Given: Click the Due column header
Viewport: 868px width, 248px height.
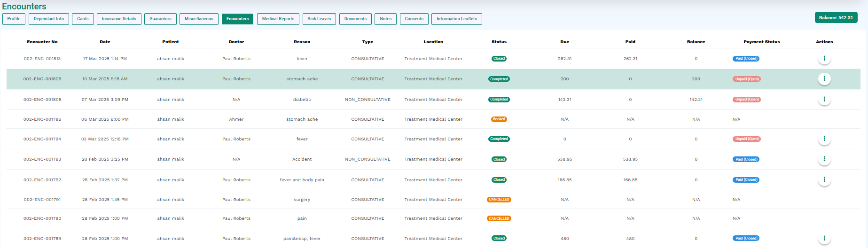Looking at the screenshot, I should (x=564, y=42).
